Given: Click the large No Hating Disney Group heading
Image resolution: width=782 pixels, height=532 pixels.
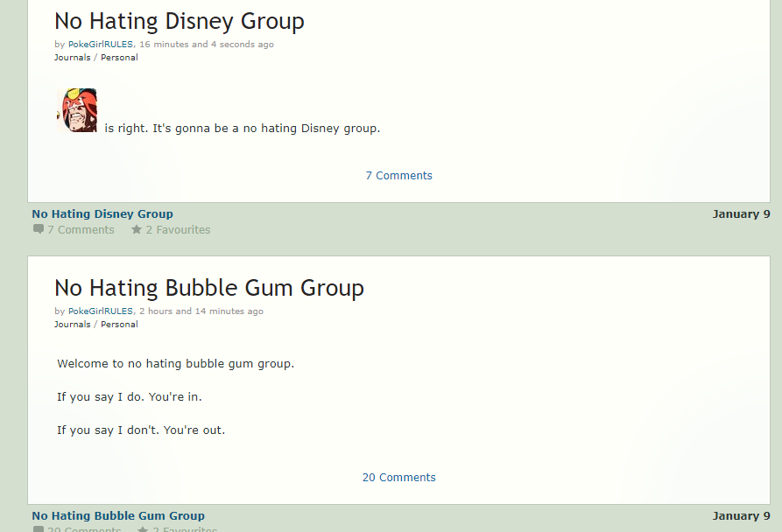Looking at the screenshot, I should 179,21.
